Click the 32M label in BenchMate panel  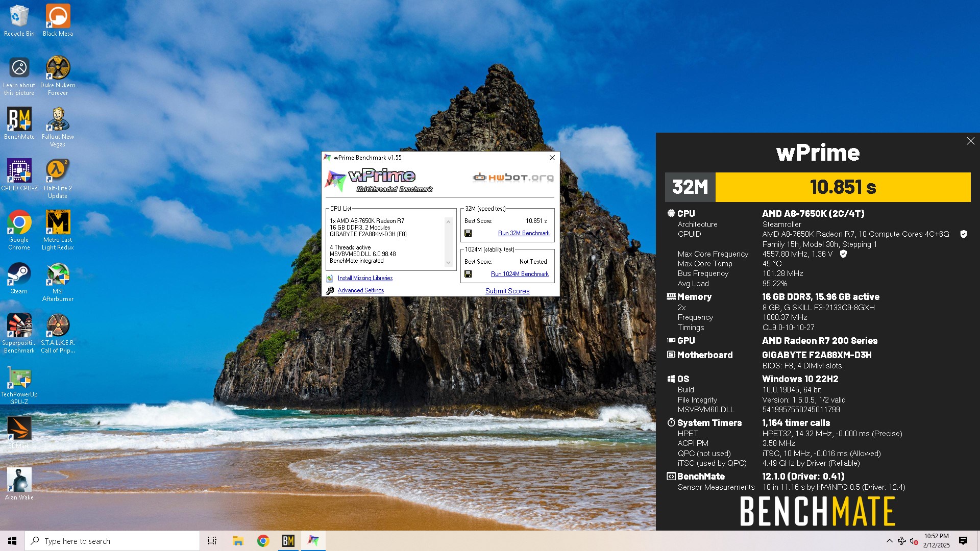(690, 187)
